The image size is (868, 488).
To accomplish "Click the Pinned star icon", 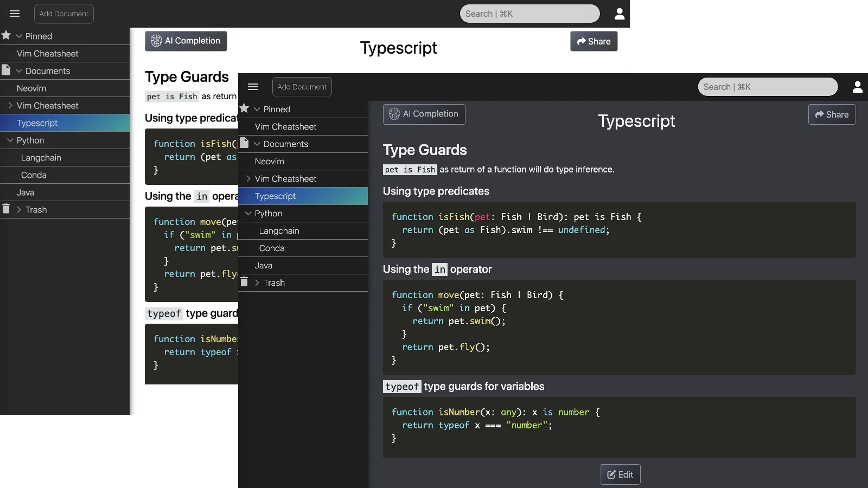I will tap(245, 108).
